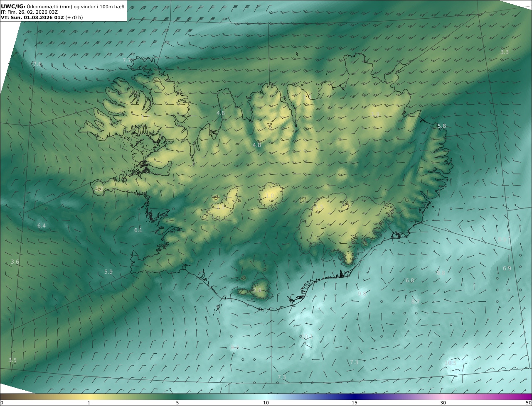The width and height of the screenshot is (532, 406).
Task: Click the 'IT: Fim. 26. 02. 2026 03Z' line
Action: pos(29,12)
